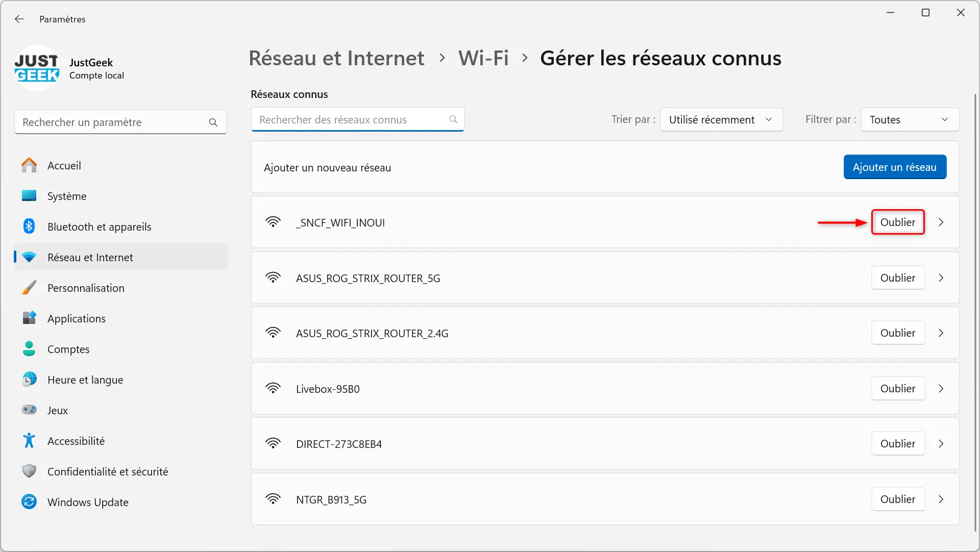Click the Système monitor icon
The height and width of the screenshot is (552, 980).
click(29, 196)
